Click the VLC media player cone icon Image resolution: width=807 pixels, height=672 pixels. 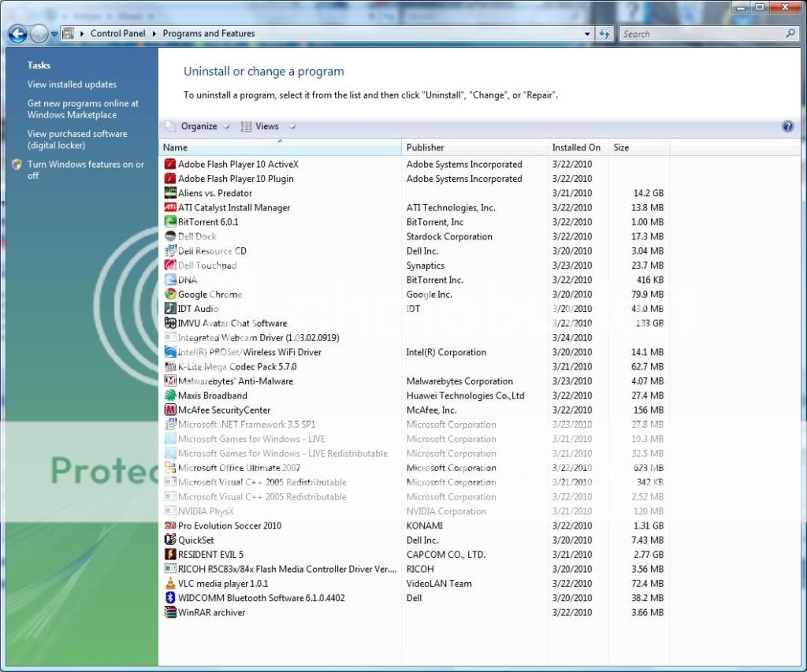[170, 584]
